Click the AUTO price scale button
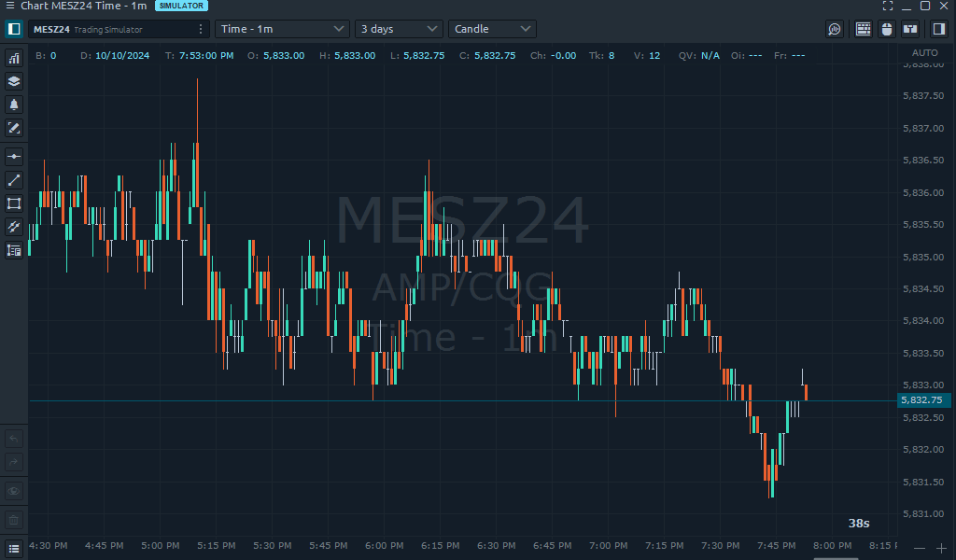The width and height of the screenshot is (956, 560). (924, 53)
